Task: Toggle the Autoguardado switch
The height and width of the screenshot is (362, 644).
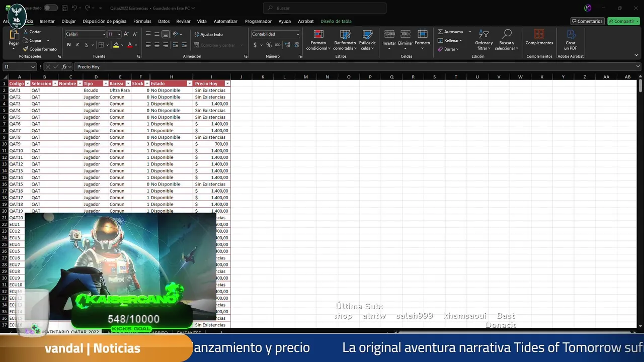Action: point(50,8)
